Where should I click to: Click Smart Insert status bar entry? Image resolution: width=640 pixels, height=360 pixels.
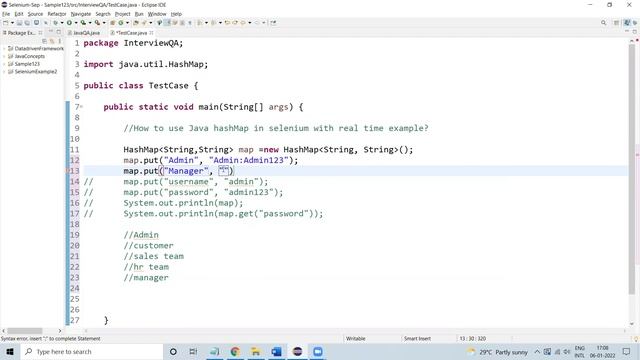click(417, 338)
